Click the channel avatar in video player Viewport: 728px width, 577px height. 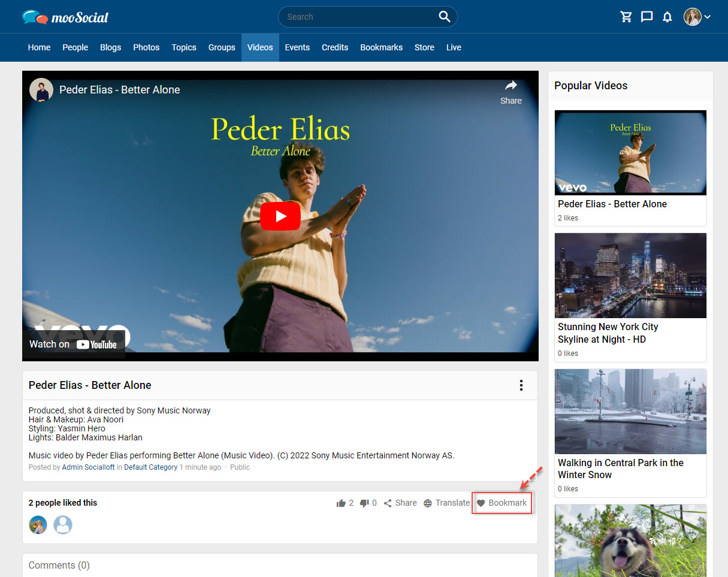[41, 90]
